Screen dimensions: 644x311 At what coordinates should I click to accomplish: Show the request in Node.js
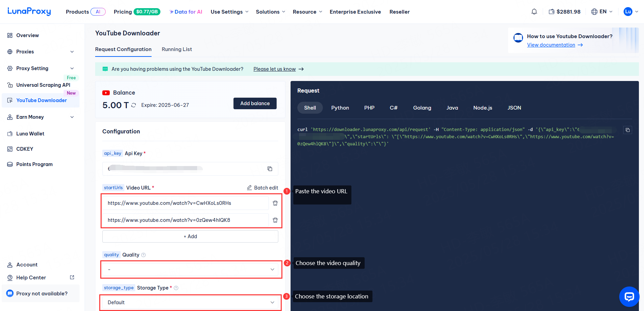(483, 108)
